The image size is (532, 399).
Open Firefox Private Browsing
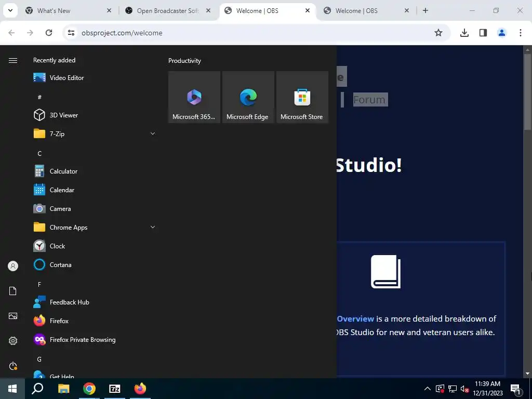click(x=95, y=340)
